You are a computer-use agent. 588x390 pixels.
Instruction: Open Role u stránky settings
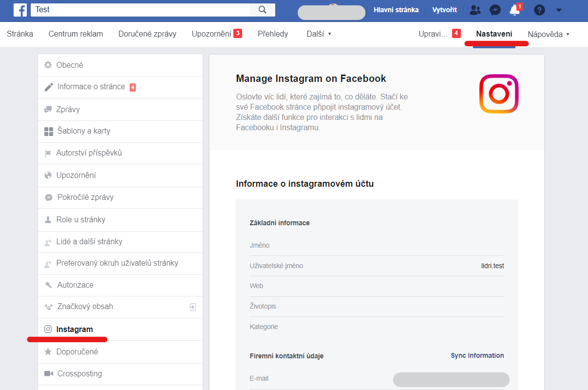click(120, 219)
